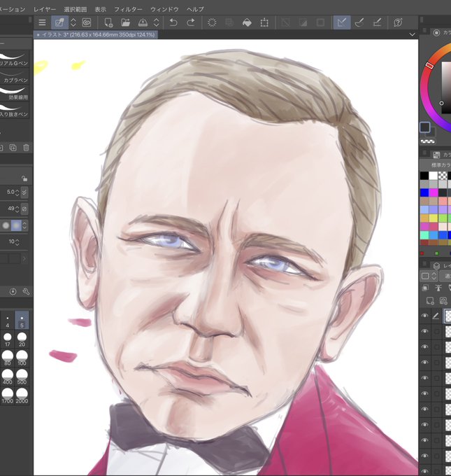Choose brush size preset 4

coord(7,321)
